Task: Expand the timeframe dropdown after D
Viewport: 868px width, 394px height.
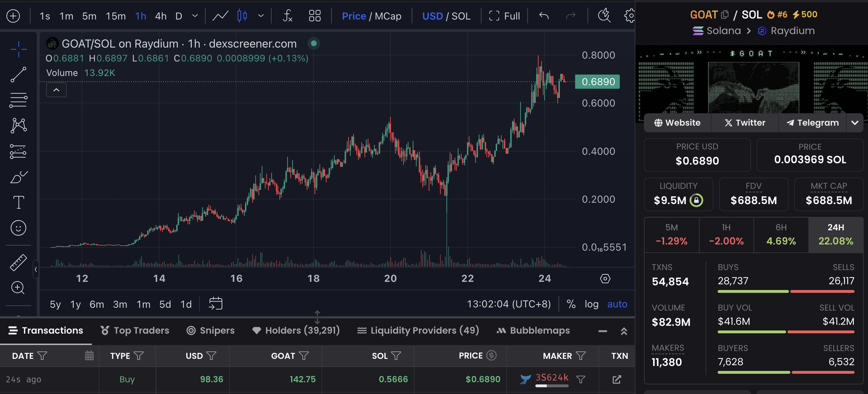Action: (195, 16)
